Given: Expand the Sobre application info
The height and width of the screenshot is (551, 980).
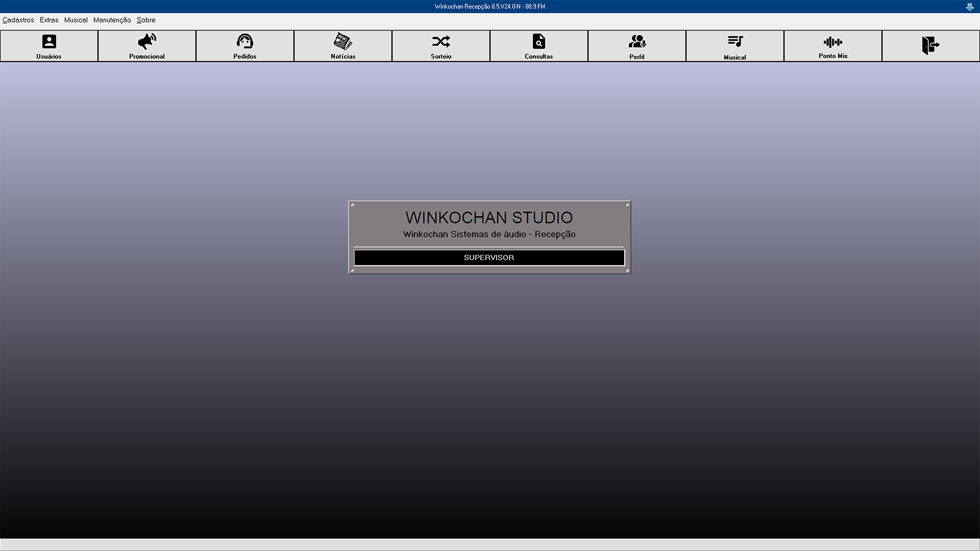Looking at the screenshot, I should click(x=145, y=19).
